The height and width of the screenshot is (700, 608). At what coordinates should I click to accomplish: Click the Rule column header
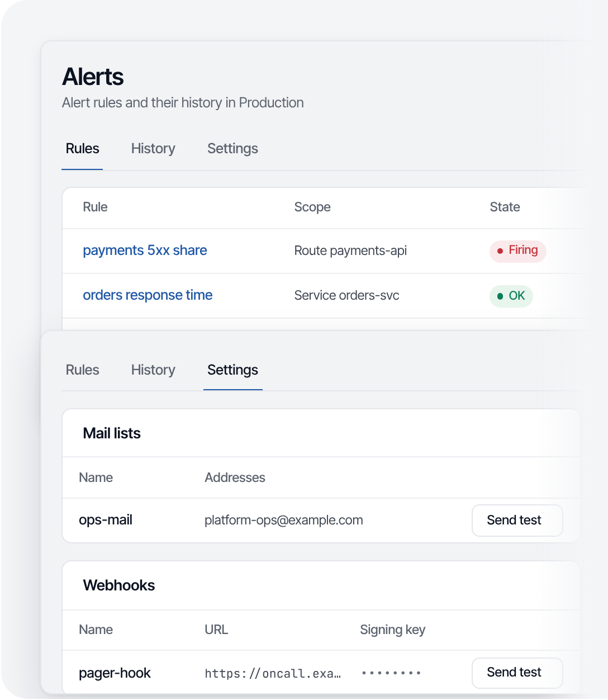pos(95,207)
